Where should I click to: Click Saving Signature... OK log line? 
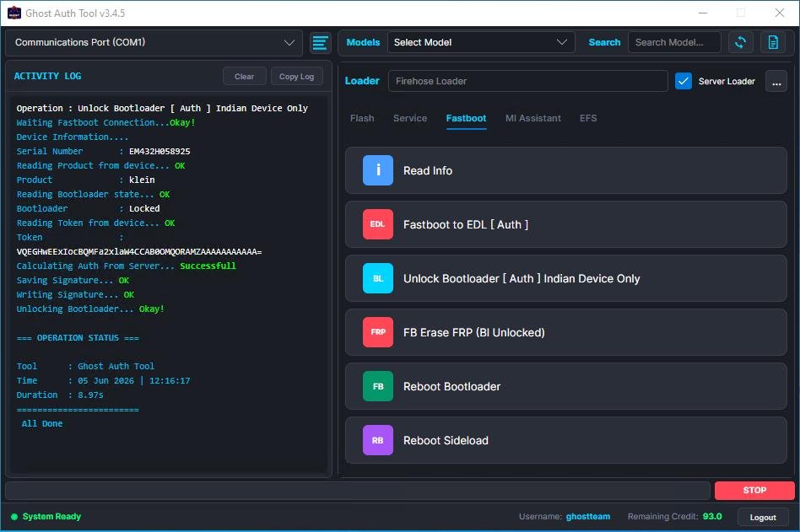coord(73,280)
